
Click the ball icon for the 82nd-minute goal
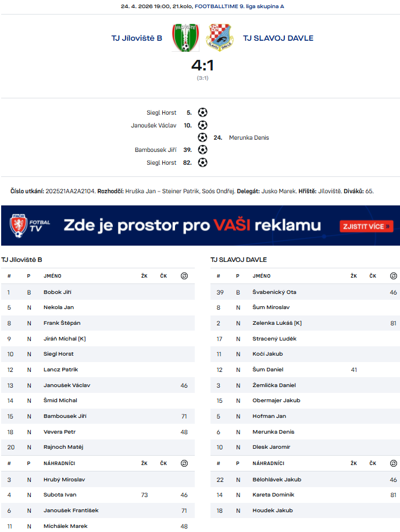pyautogui.click(x=202, y=162)
